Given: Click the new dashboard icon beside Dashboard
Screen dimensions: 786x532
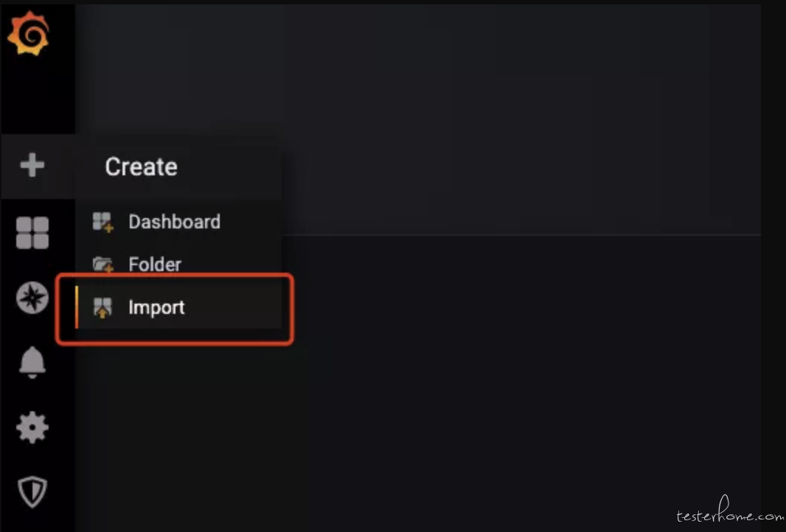Looking at the screenshot, I should point(102,222).
